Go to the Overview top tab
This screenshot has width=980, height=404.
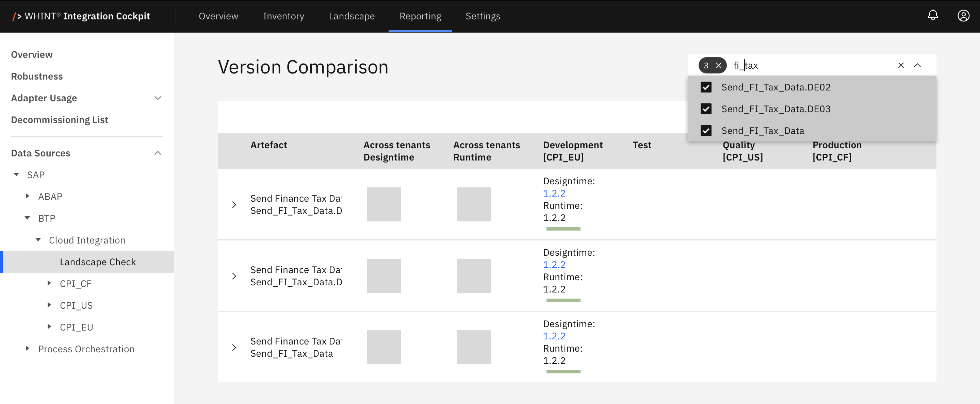(218, 16)
